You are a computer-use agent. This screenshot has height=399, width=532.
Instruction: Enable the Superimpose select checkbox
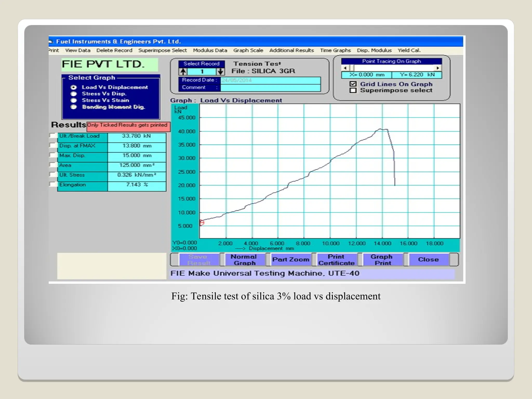(353, 90)
